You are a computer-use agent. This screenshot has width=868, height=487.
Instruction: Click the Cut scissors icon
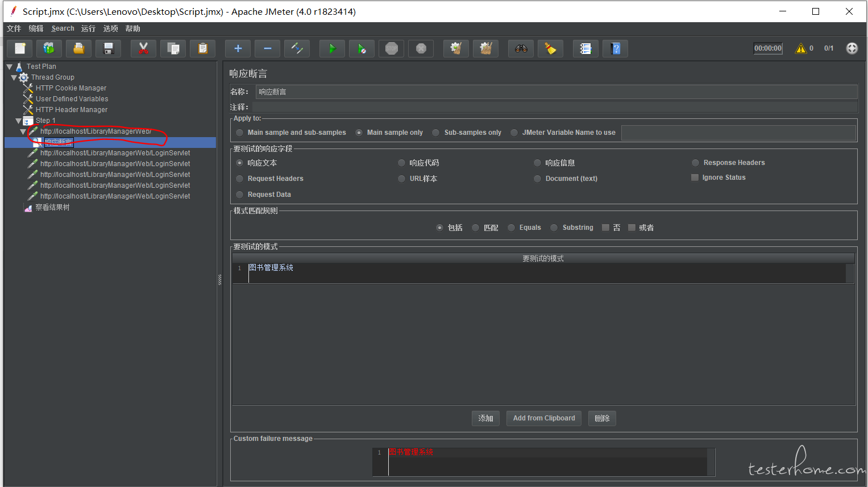[x=144, y=48]
